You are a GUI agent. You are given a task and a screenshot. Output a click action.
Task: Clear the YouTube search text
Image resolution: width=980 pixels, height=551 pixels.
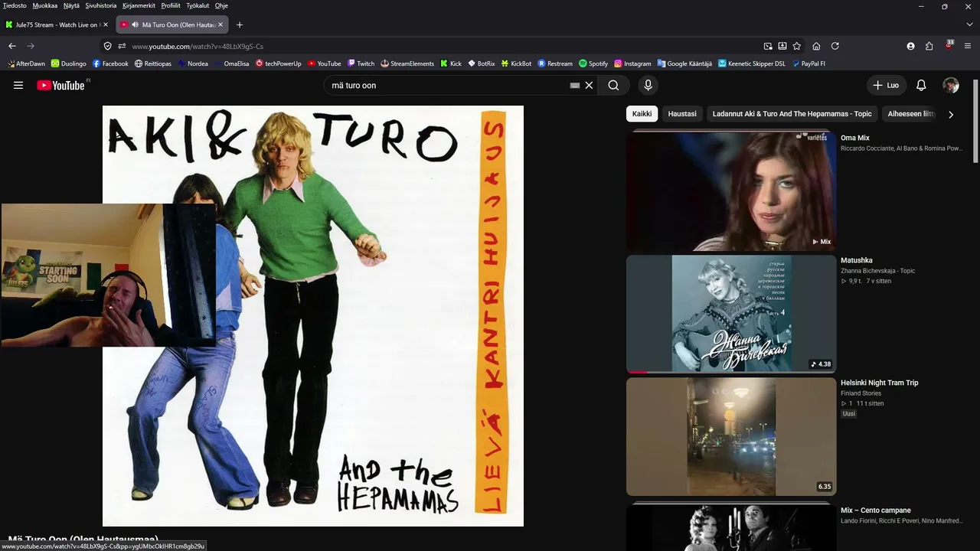(x=589, y=86)
